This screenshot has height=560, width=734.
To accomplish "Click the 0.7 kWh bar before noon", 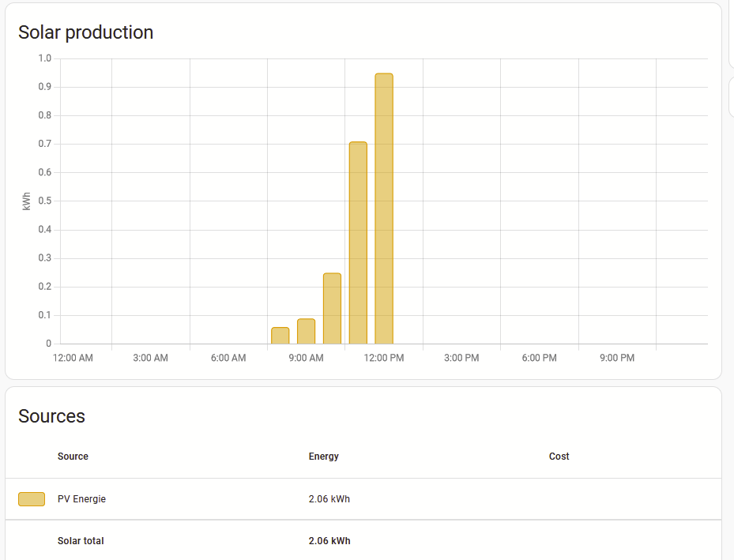I will (358, 243).
